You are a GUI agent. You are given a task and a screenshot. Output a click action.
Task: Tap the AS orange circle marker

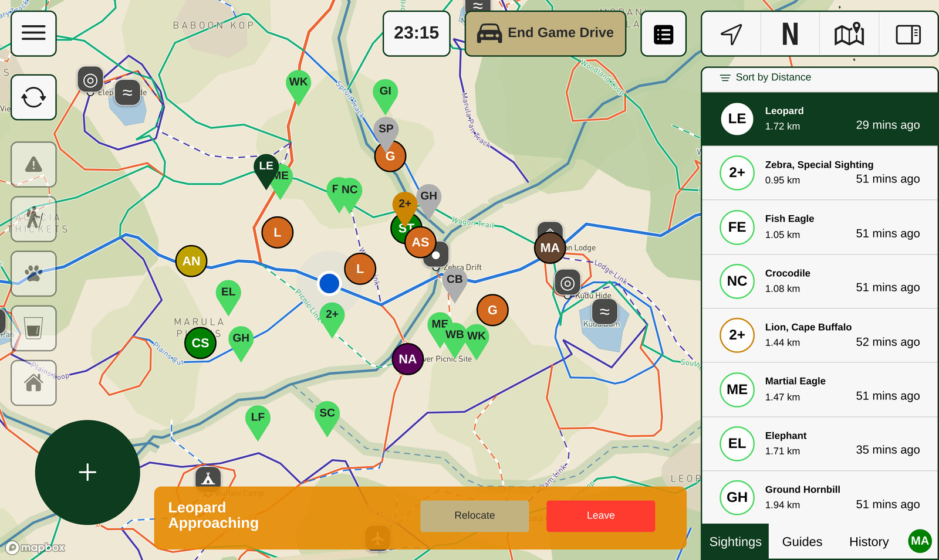(x=420, y=242)
